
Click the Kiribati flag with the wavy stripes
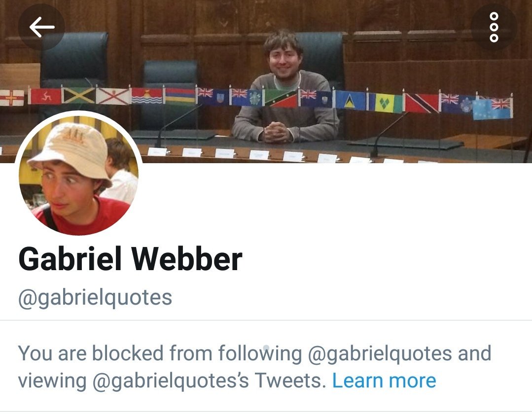coord(146,96)
